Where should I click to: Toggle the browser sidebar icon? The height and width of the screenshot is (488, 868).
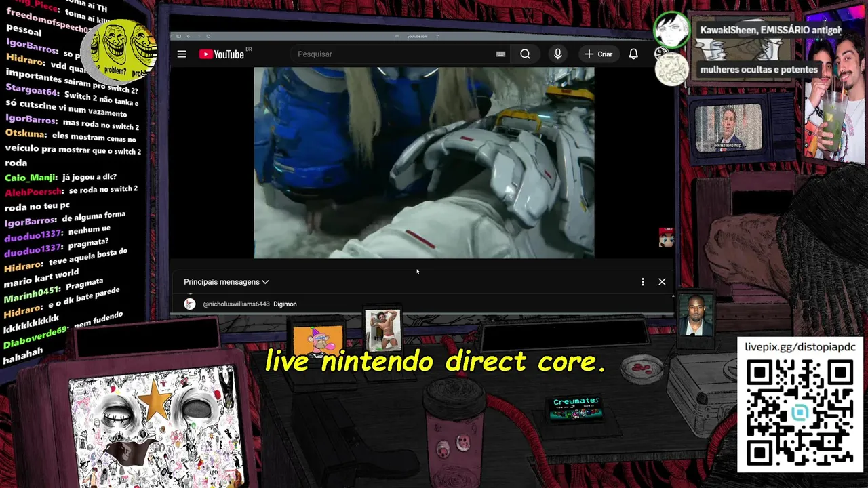[178, 36]
